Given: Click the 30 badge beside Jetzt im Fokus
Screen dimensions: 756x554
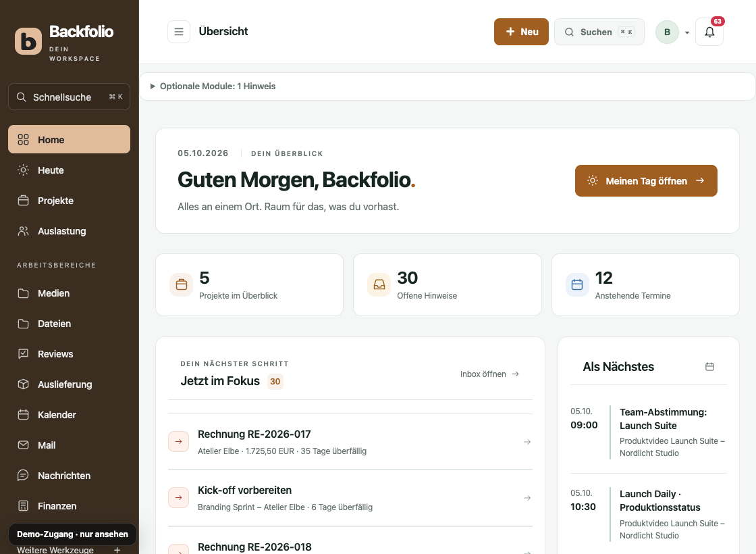Looking at the screenshot, I should pyautogui.click(x=275, y=381).
